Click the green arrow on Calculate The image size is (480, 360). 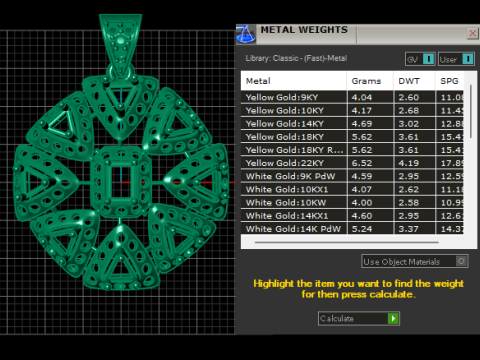point(393,318)
